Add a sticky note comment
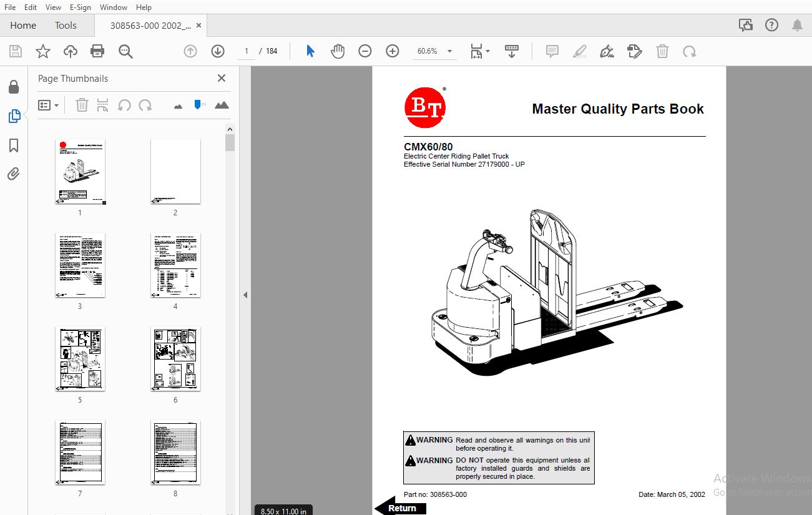812x515 pixels. [552, 51]
